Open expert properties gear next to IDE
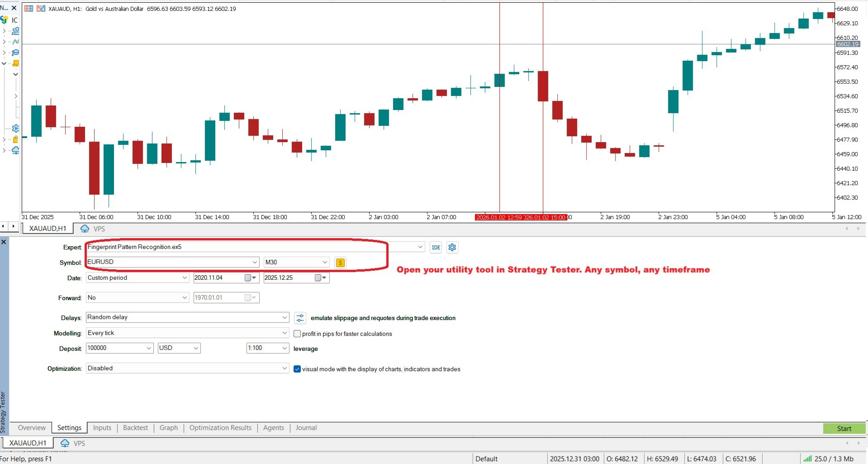This screenshot has width=868, height=464. [x=452, y=247]
